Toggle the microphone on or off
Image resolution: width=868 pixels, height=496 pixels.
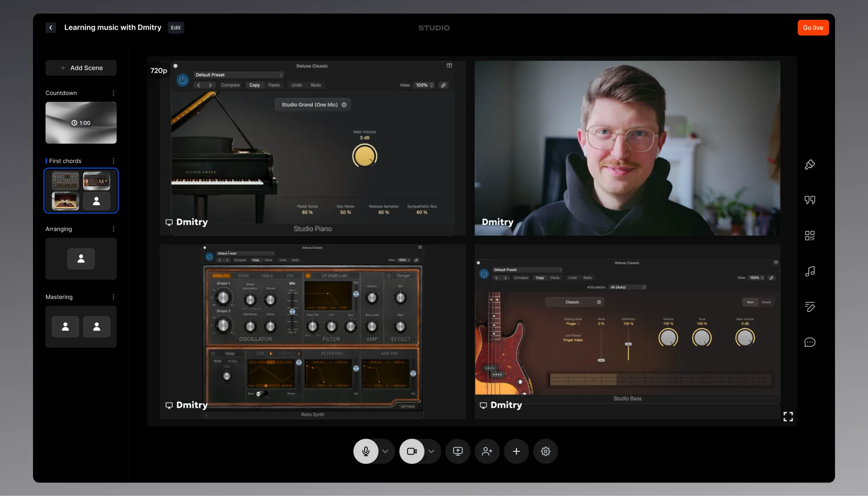click(x=366, y=451)
